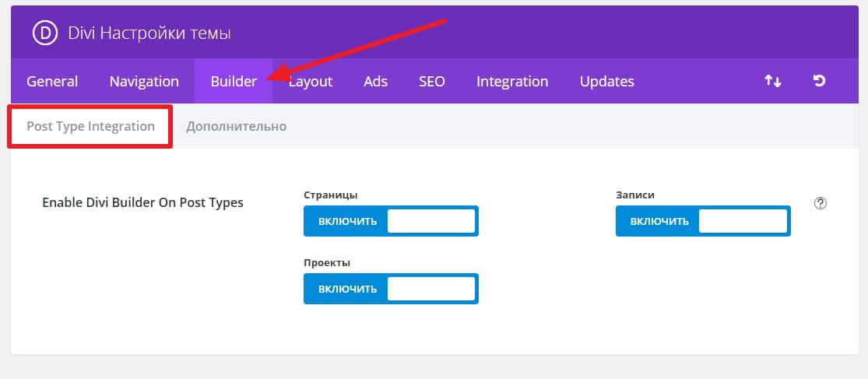Screen dimensions: 868x379
Task: Open the help question mark icon
Action: pyautogui.click(x=820, y=203)
